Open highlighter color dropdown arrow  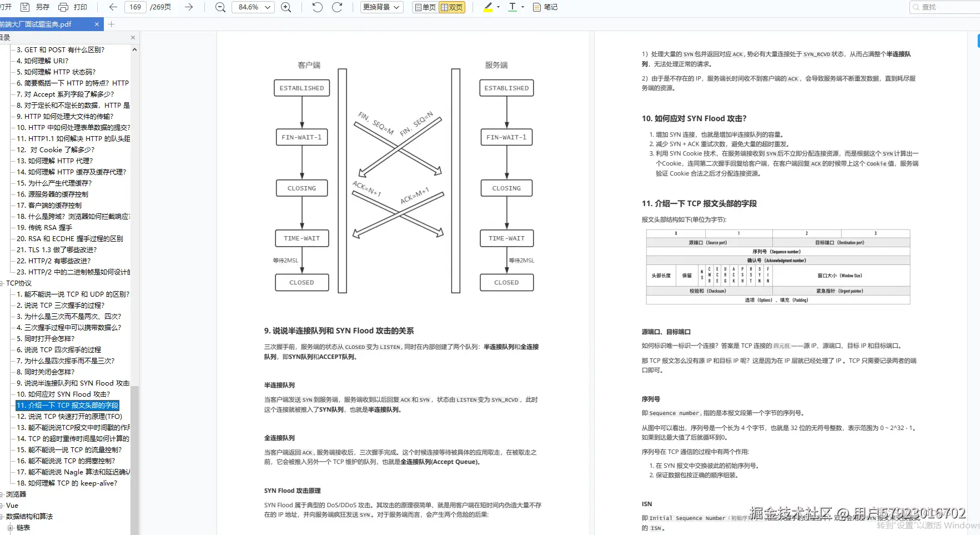(x=498, y=7)
